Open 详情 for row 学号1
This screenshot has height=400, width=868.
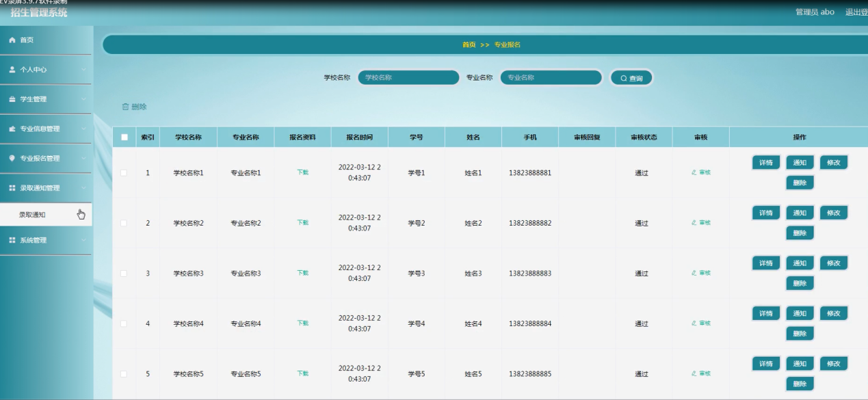[x=766, y=163]
